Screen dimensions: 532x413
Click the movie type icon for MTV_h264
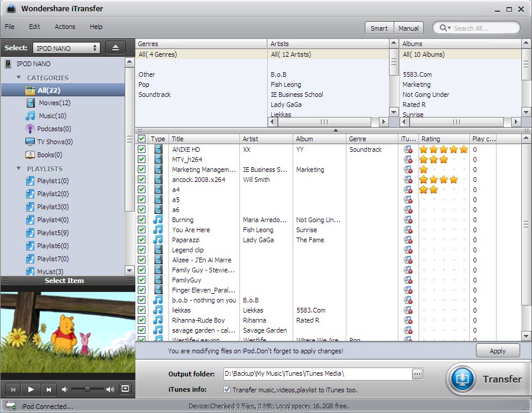point(158,160)
